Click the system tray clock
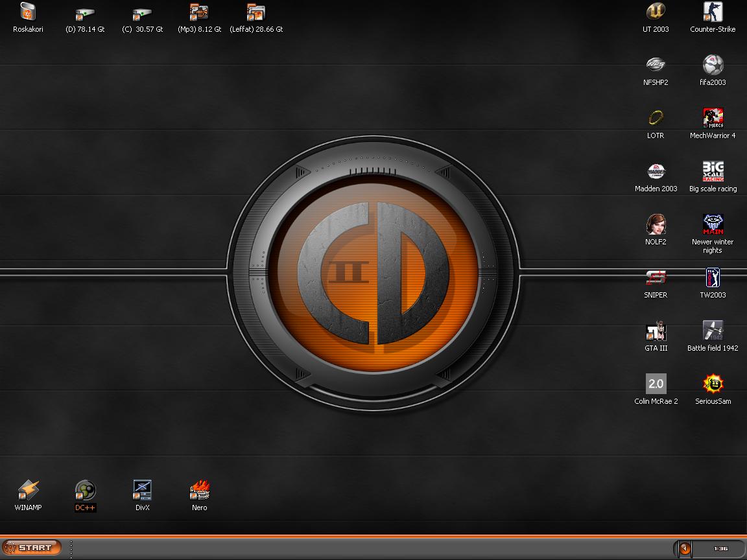Image resolution: width=747 pixels, height=560 pixels. (x=720, y=549)
